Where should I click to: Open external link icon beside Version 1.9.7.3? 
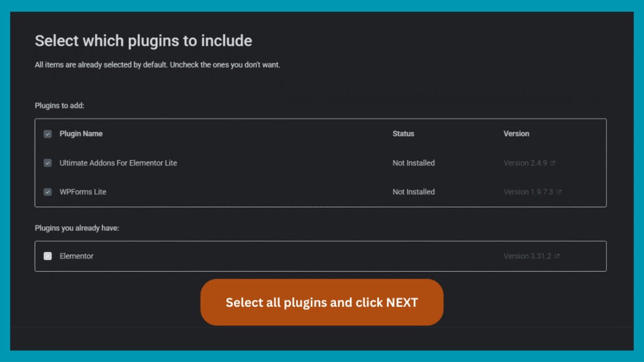coord(558,192)
